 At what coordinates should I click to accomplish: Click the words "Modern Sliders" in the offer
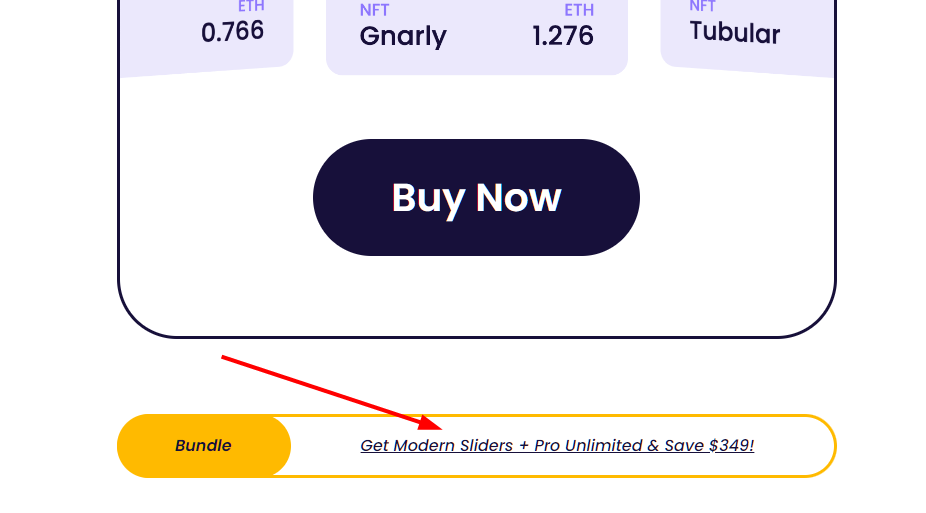(x=453, y=446)
